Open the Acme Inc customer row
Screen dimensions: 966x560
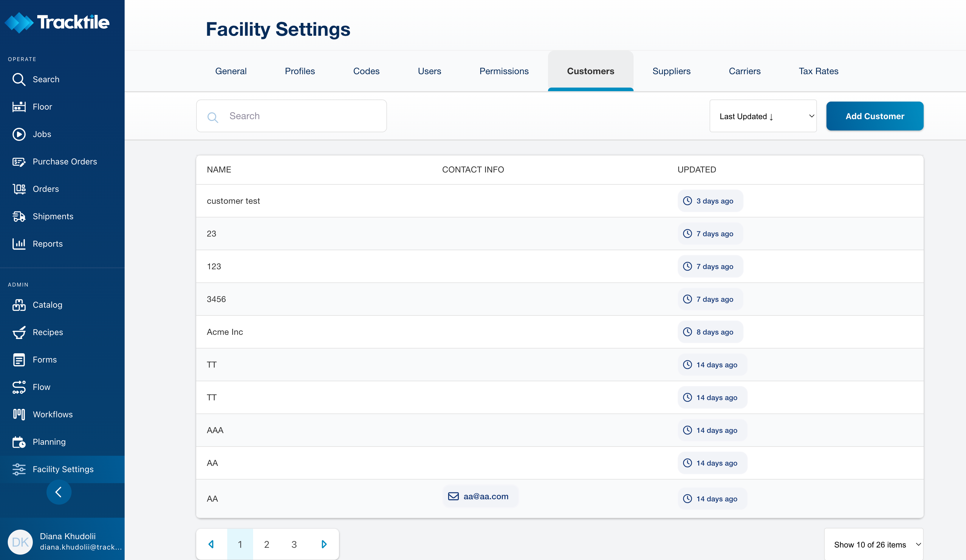(x=225, y=332)
